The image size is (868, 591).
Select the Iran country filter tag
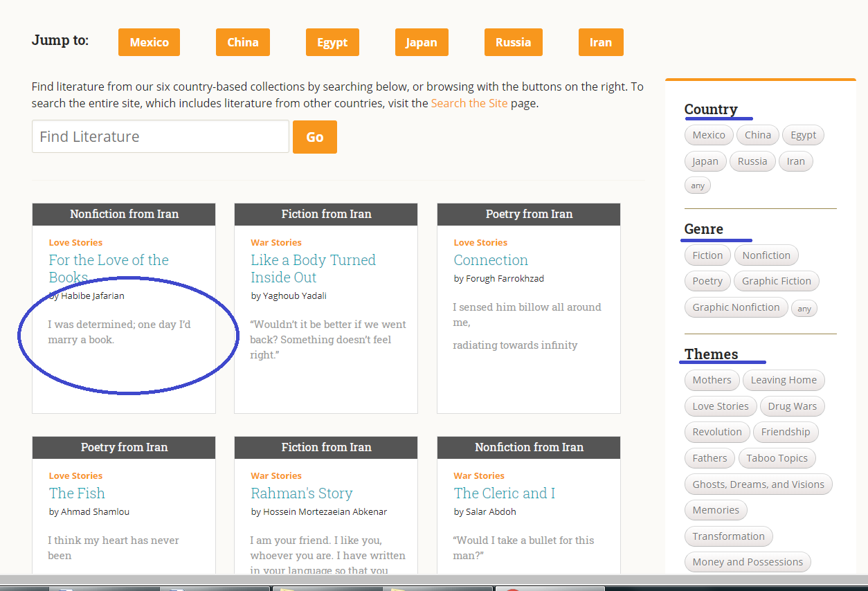[x=795, y=161]
